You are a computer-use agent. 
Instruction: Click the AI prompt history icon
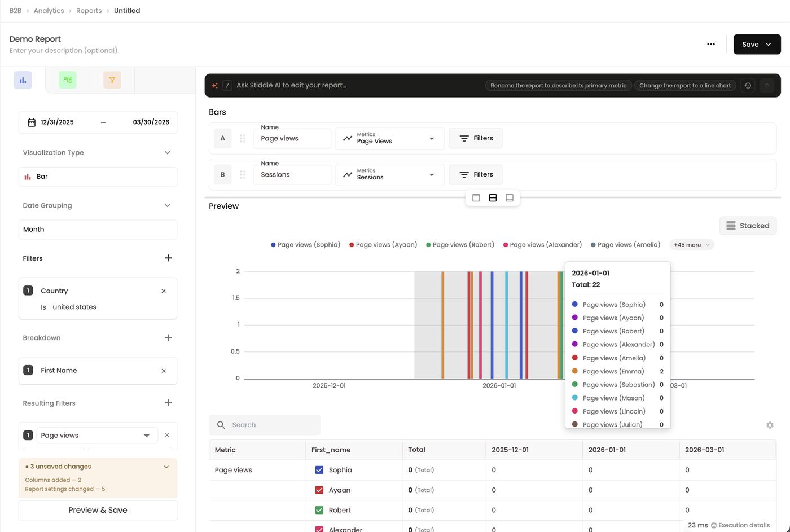(x=748, y=86)
